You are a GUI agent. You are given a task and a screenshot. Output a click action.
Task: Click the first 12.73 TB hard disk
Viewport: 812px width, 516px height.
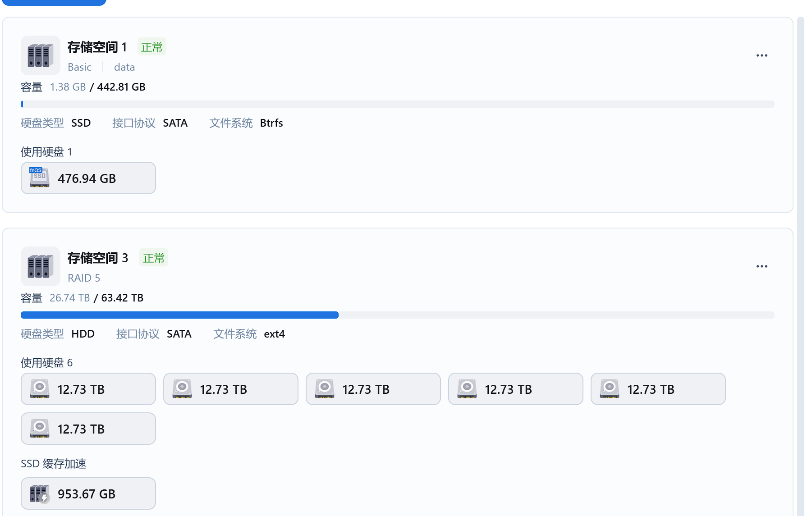[88, 389]
